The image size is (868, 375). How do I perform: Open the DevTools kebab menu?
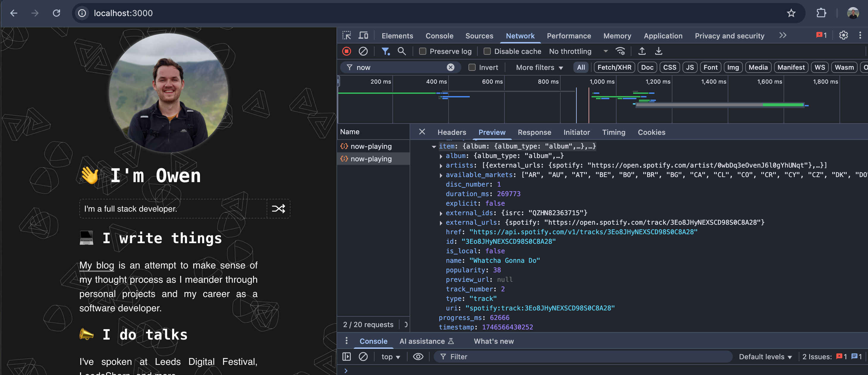860,35
